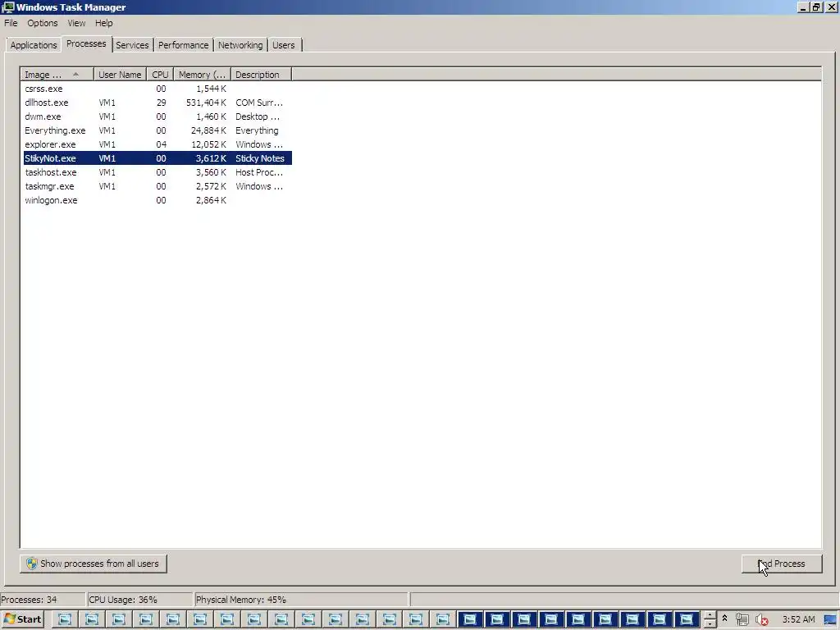The image size is (840, 630).
Task: Open the Options menu
Action: (x=43, y=23)
